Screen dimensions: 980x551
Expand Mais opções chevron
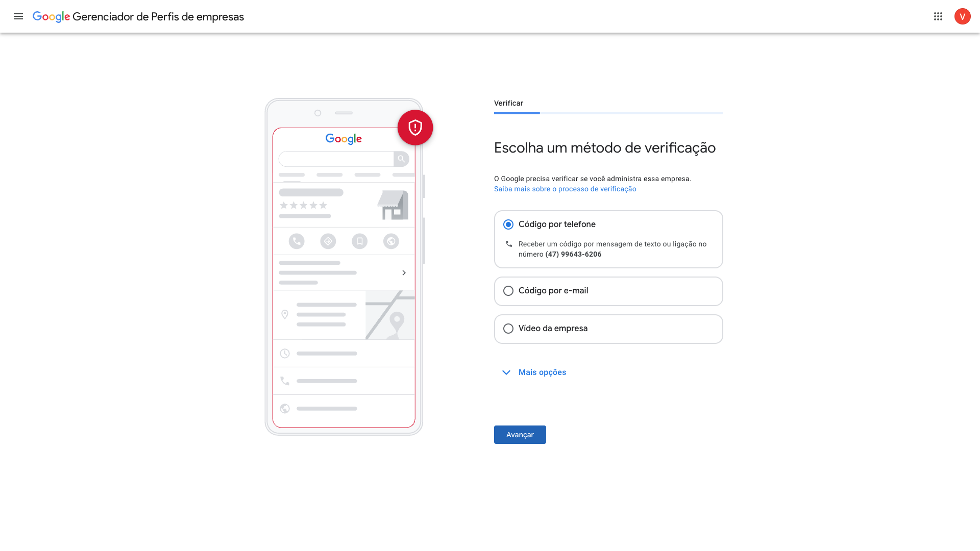(506, 372)
